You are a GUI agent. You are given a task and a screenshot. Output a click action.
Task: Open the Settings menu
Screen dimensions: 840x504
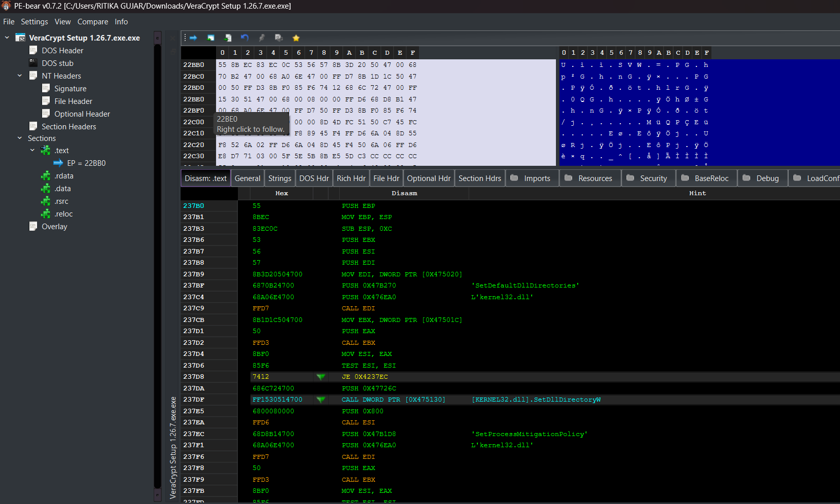click(x=34, y=22)
